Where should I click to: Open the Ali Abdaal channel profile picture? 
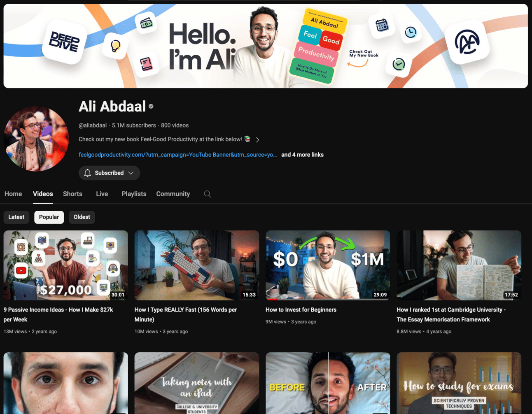[36, 139]
